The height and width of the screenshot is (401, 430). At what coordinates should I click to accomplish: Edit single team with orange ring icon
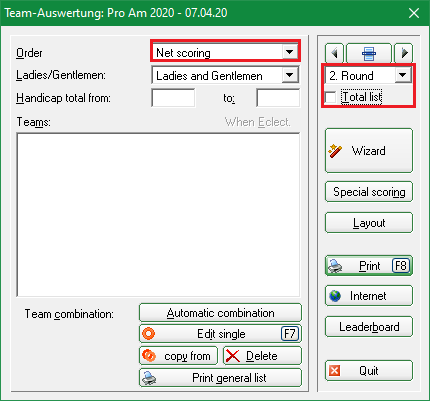pyautogui.click(x=220, y=334)
